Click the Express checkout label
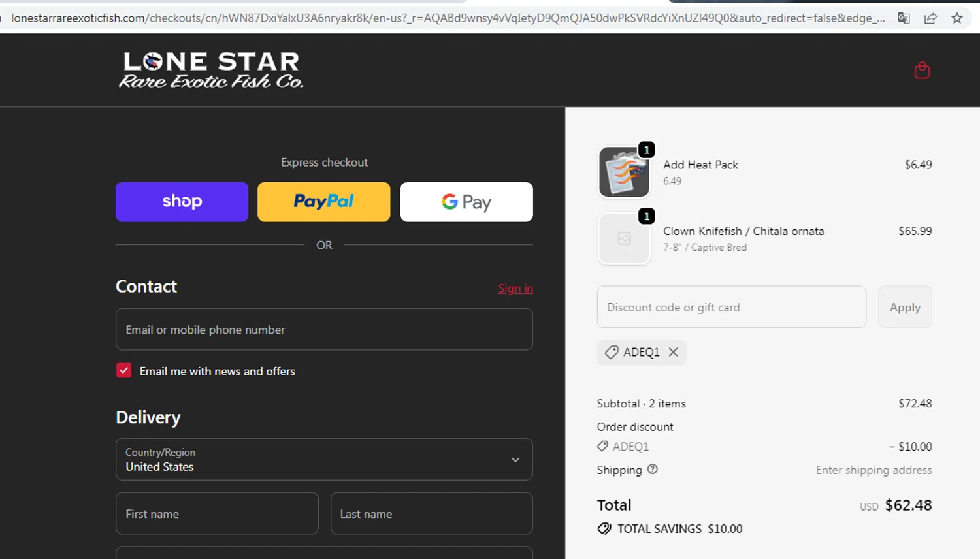This screenshot has width=980, height=559. (324, 162)
